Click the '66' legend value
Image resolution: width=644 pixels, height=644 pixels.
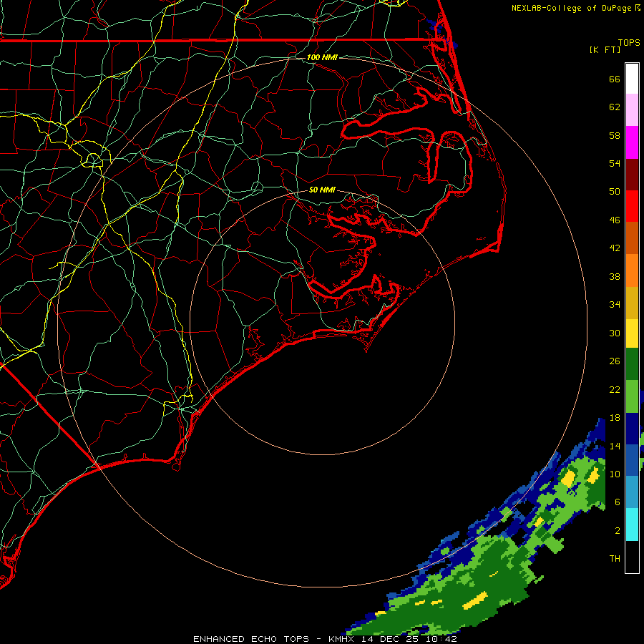coord(615,79)
